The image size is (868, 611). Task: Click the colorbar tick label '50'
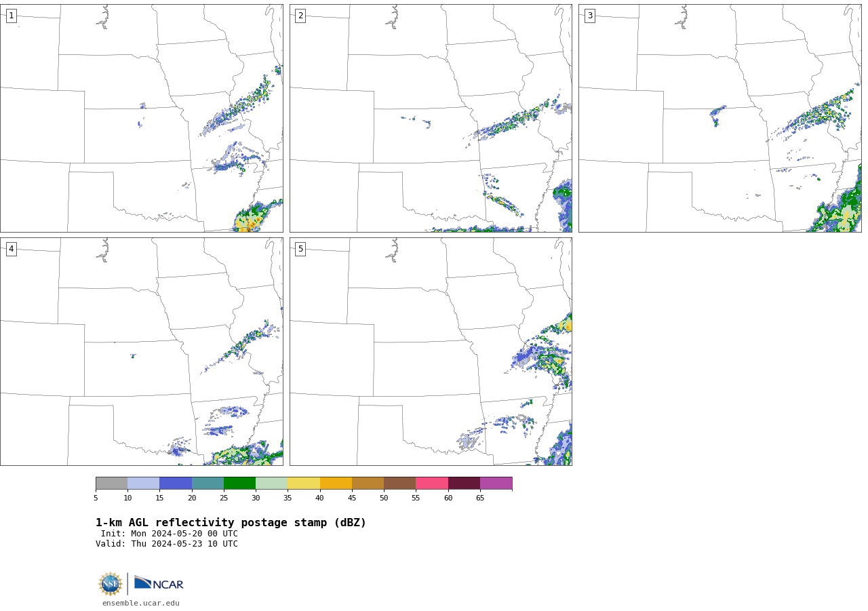(384, 498)
